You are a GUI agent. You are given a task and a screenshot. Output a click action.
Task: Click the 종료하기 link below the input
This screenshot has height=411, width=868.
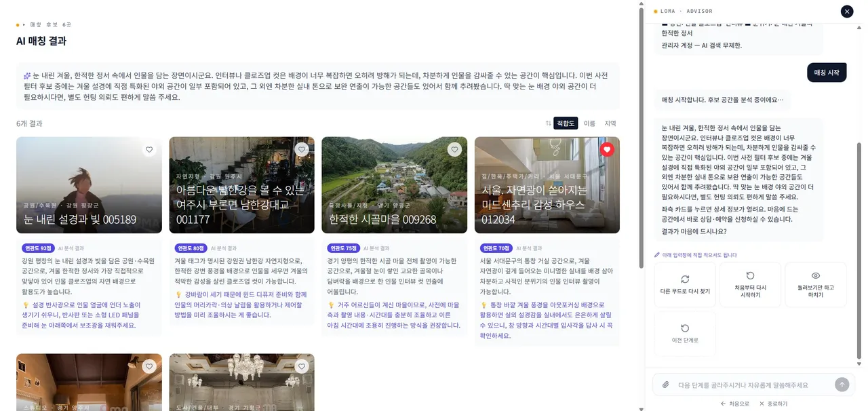tap(773, 404)
